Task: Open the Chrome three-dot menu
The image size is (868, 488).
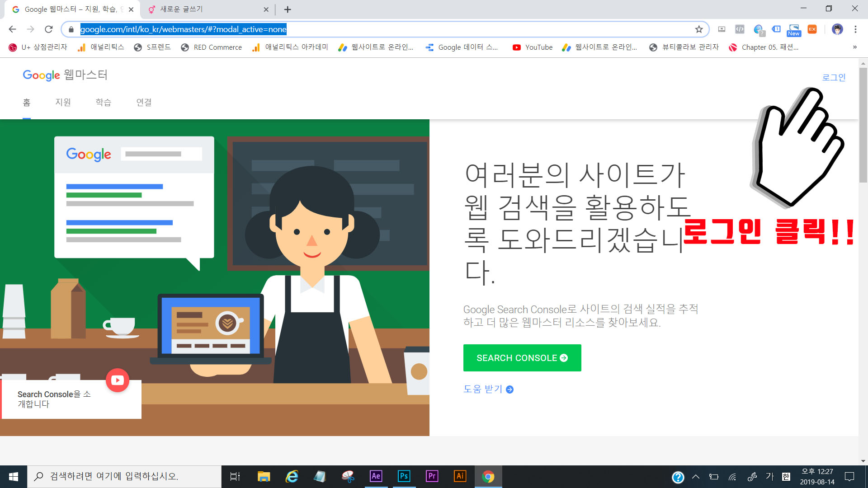Action: coord(855,29)
